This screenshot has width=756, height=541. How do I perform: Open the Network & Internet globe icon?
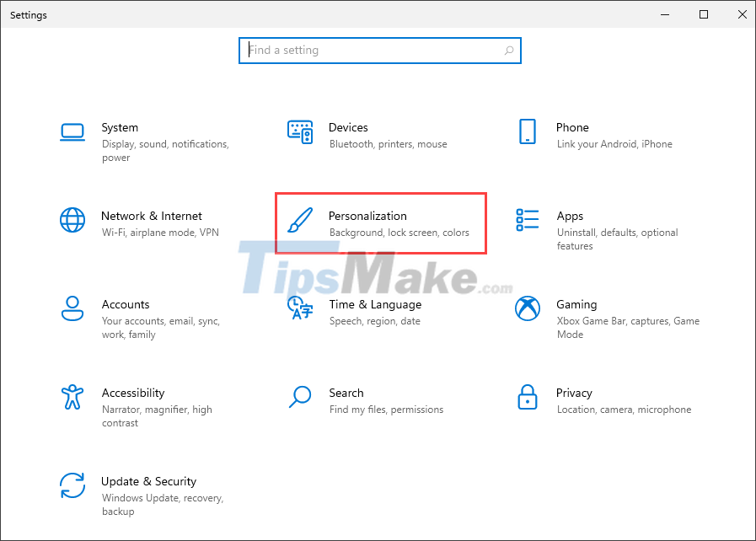pos(72,220)
